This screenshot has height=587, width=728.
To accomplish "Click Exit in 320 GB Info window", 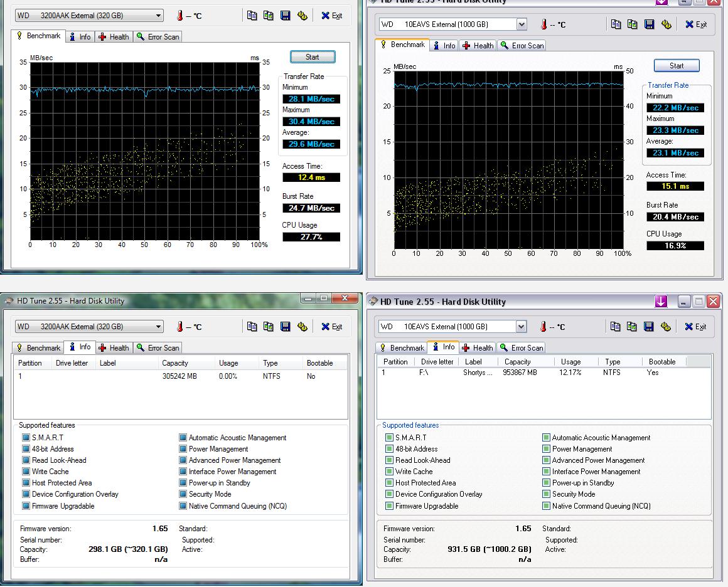I will tap(332, 327).
